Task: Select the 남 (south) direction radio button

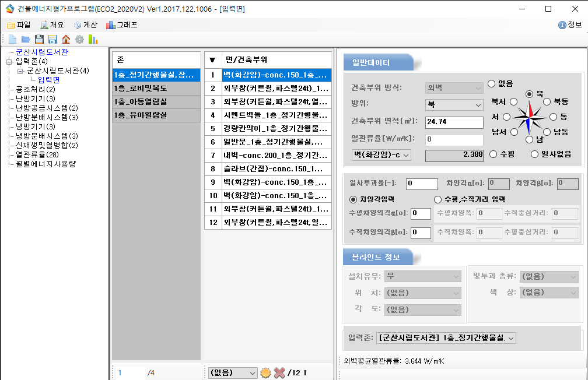Action: tap(529, 139)
